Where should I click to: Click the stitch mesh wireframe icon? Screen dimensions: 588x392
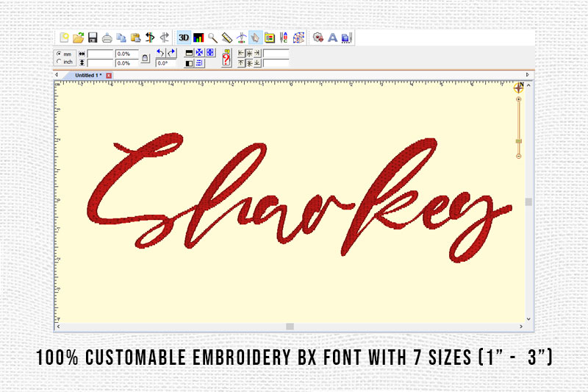pos(298,38)
